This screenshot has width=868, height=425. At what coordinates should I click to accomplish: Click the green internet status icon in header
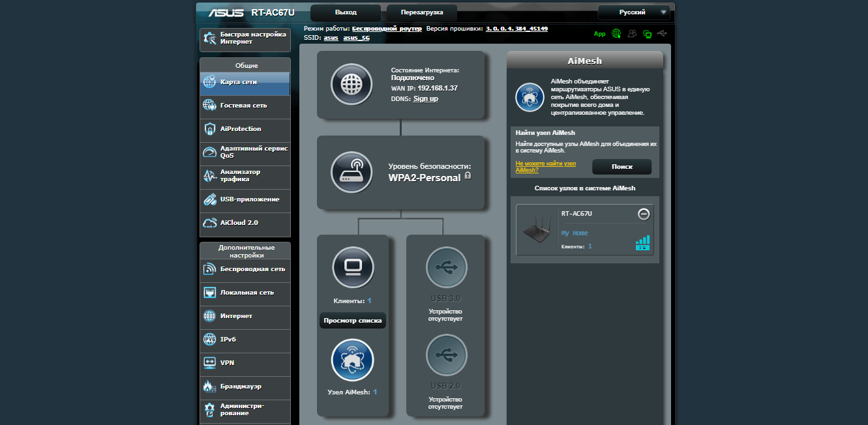(616, 34)
